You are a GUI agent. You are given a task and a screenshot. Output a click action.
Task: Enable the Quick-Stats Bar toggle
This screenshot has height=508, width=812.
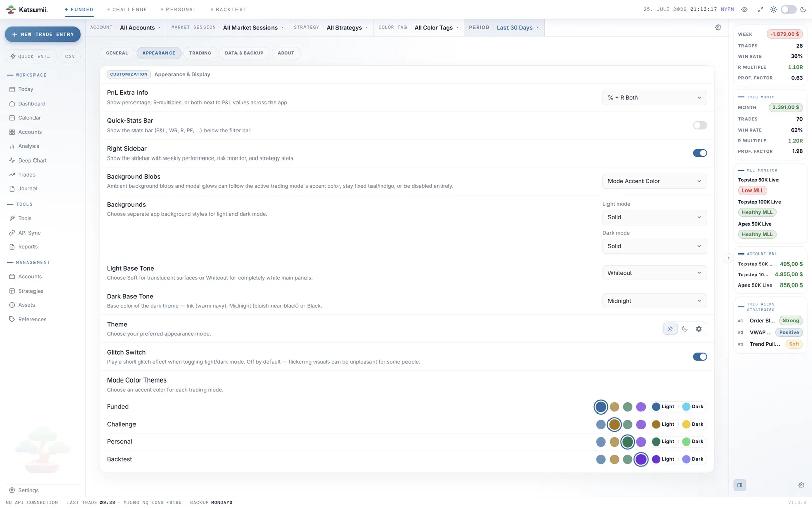tap(700, 125)
